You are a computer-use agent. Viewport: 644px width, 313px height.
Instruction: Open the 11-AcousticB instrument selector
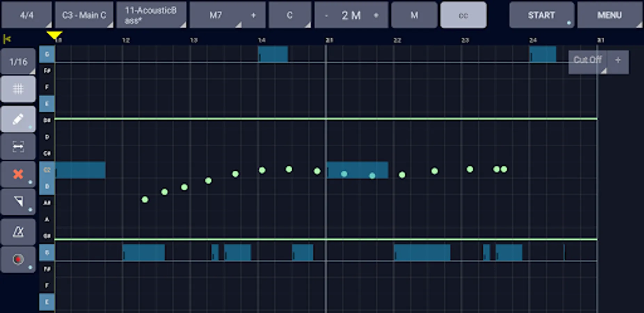coord(151,15)
